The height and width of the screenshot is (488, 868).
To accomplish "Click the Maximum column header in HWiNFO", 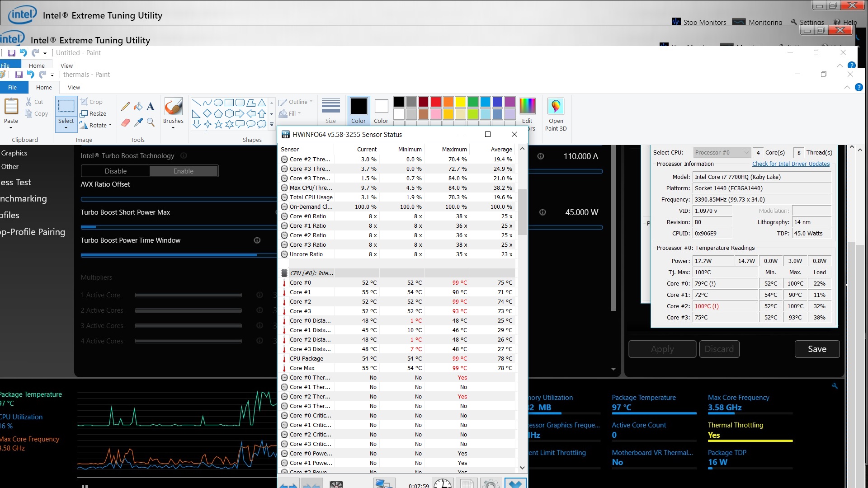I will pos(447,149).
